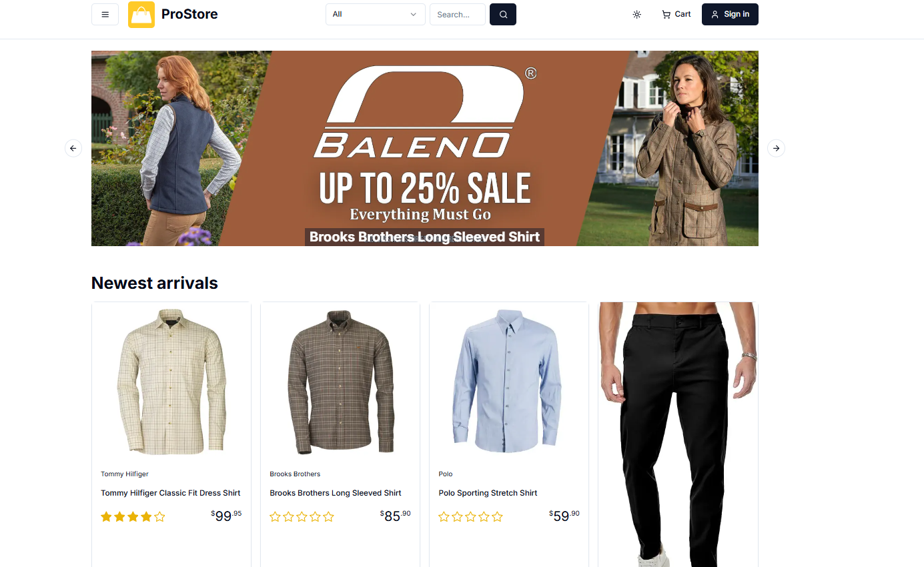Go to previous banner slide arrow
The width and height of the screenshot is (924, 567).
[73, 148]
